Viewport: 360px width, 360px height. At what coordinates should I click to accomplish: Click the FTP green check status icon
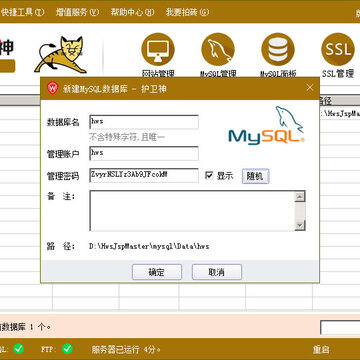tap(67, 349)
